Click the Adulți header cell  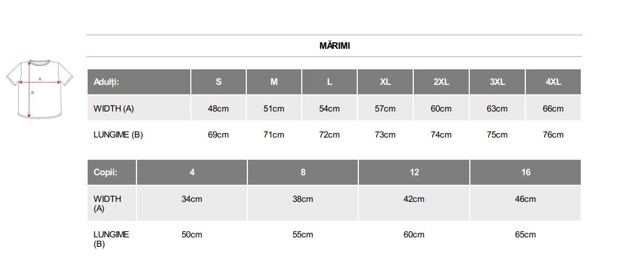tap(139, 82)
